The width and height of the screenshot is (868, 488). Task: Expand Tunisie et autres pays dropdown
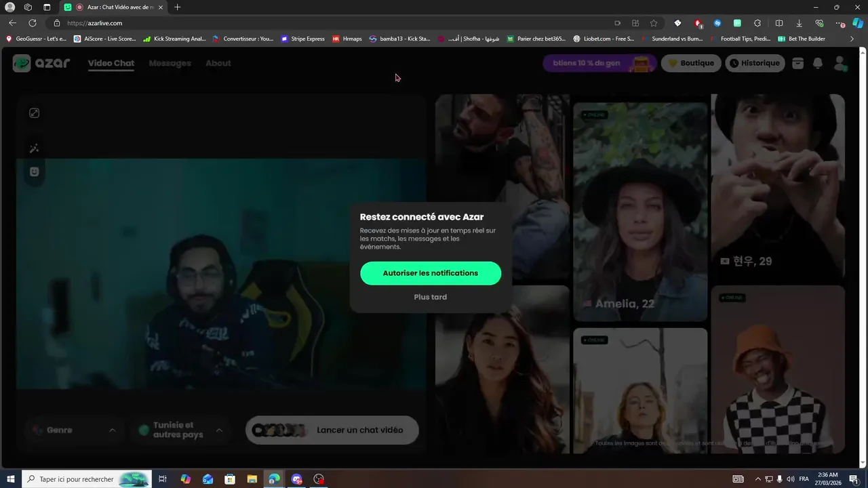click(180, 430)
